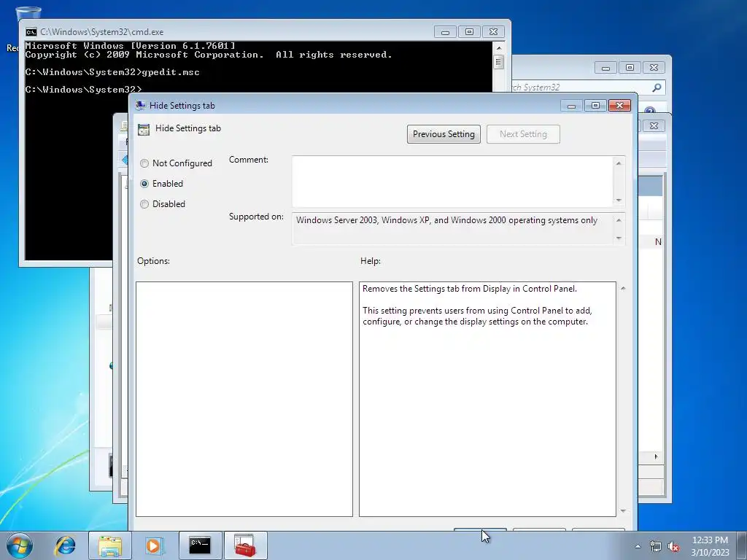Click the network tray icon
747x560 pixels.
(x=656, y=547)
